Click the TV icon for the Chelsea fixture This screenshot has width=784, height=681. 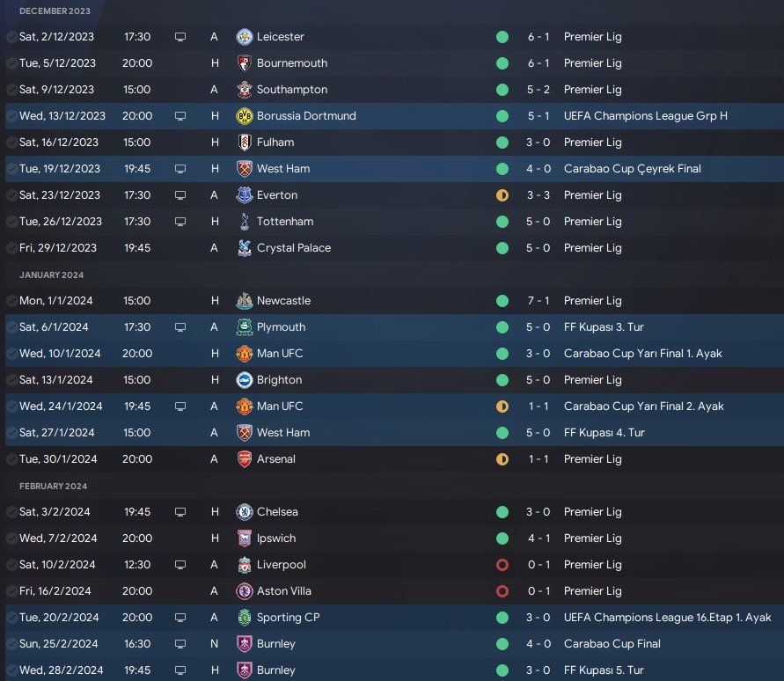(x=180, y=512)
